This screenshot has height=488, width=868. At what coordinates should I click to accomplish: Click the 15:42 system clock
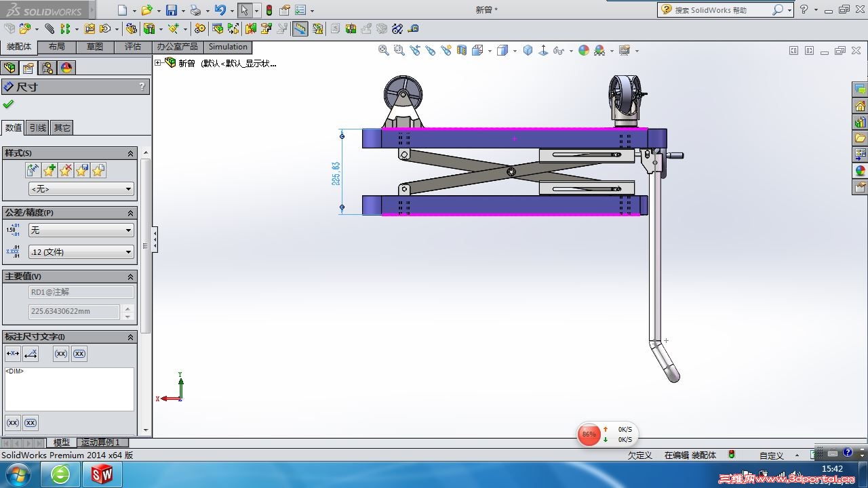(832, 469)
